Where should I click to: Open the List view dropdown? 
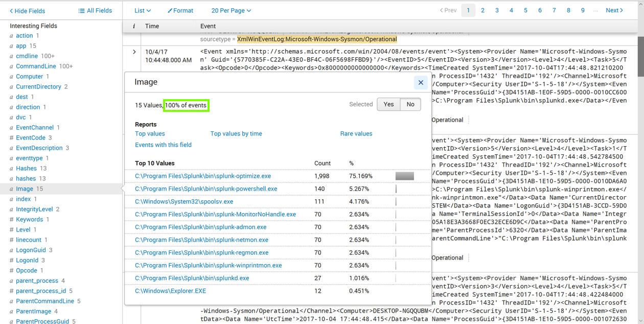coord(143,10)
